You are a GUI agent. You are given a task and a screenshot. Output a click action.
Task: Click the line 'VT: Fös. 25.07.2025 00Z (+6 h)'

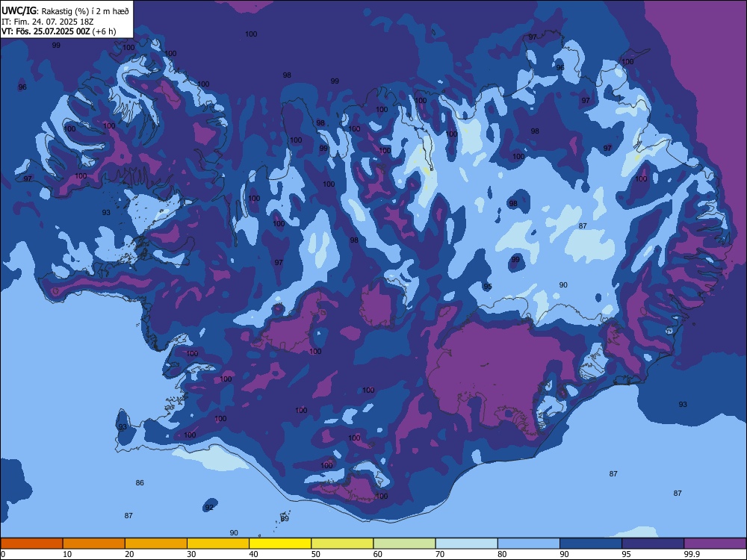point(58,31)
